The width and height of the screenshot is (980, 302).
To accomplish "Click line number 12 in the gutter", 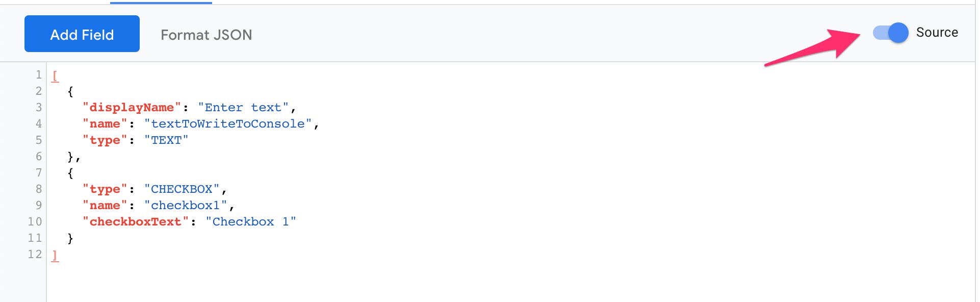I will (x=35, y=254).
